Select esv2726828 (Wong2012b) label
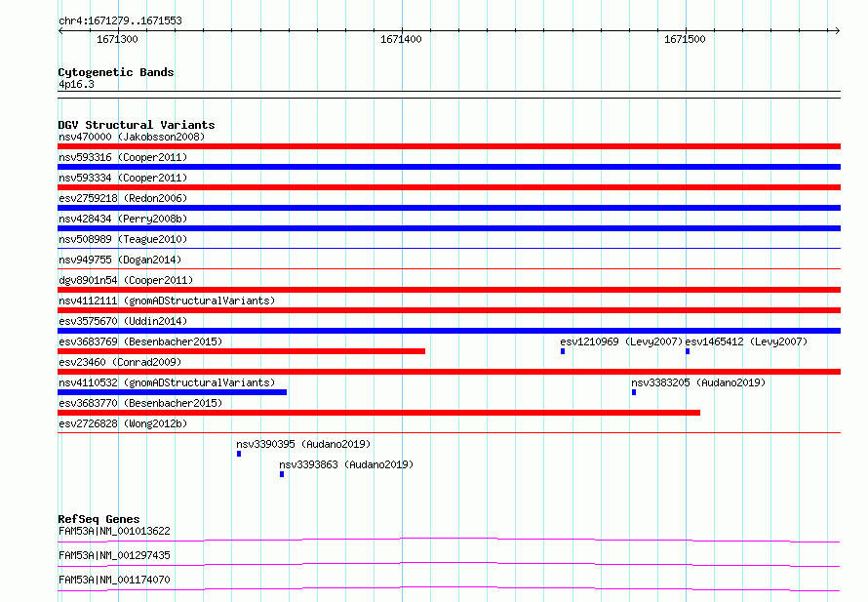This screenshot has height=602, width=868. point(123,423)
